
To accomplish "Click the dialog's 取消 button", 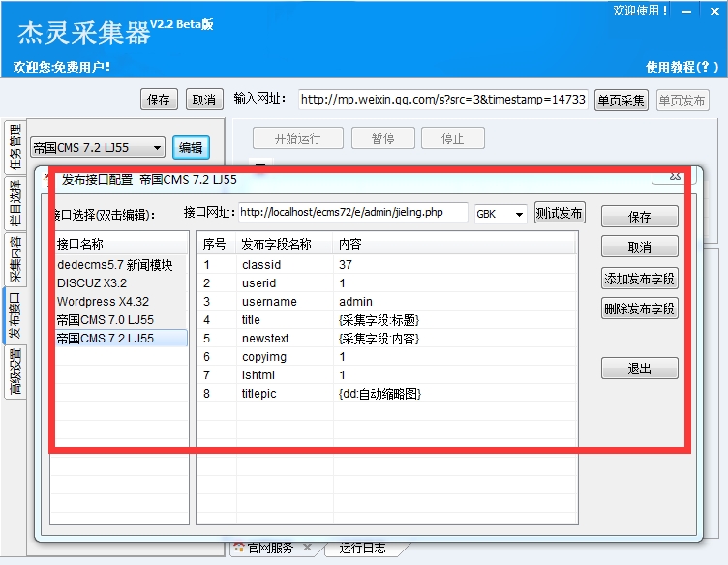I will [639, 247].
